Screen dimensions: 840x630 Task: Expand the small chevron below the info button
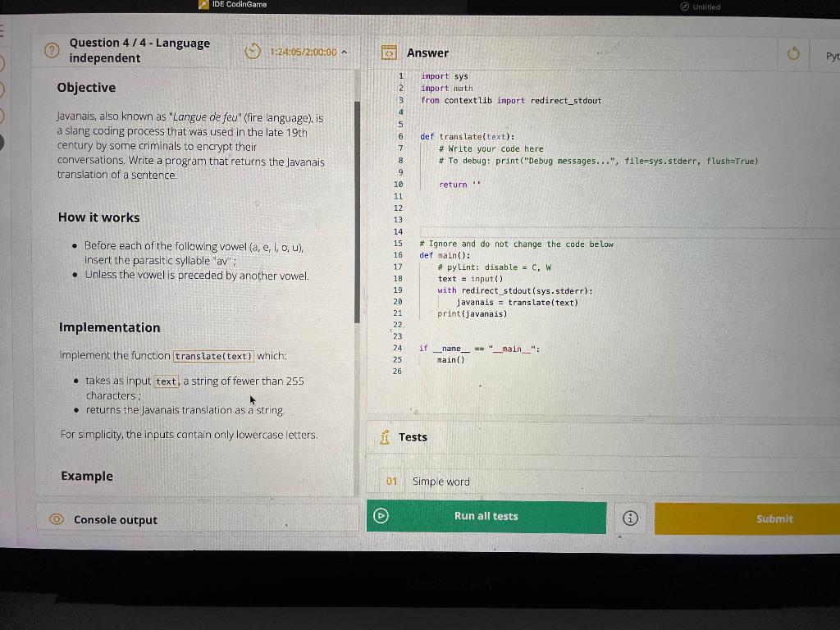[x=620, y=538]
